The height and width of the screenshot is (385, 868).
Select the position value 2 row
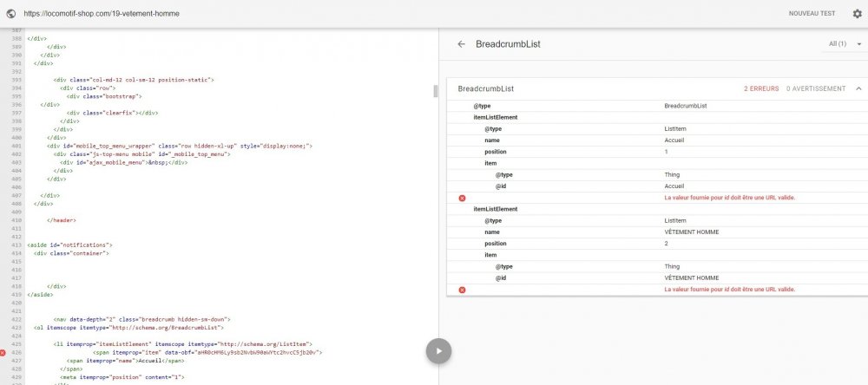tap(657, 244)
